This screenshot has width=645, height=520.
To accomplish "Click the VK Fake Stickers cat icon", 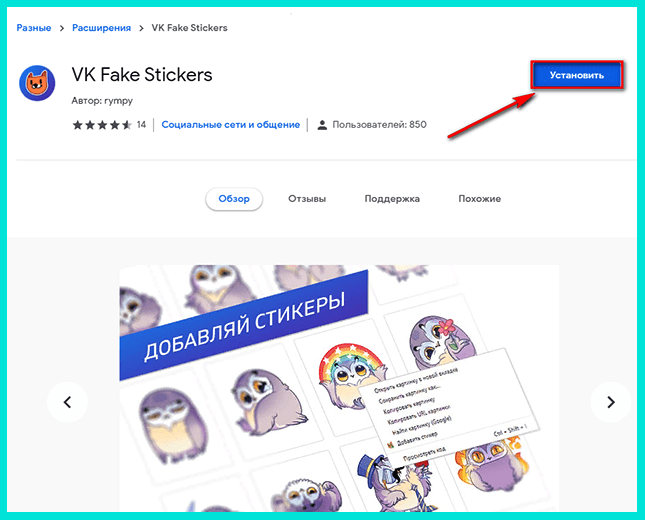I will (37, 83).
